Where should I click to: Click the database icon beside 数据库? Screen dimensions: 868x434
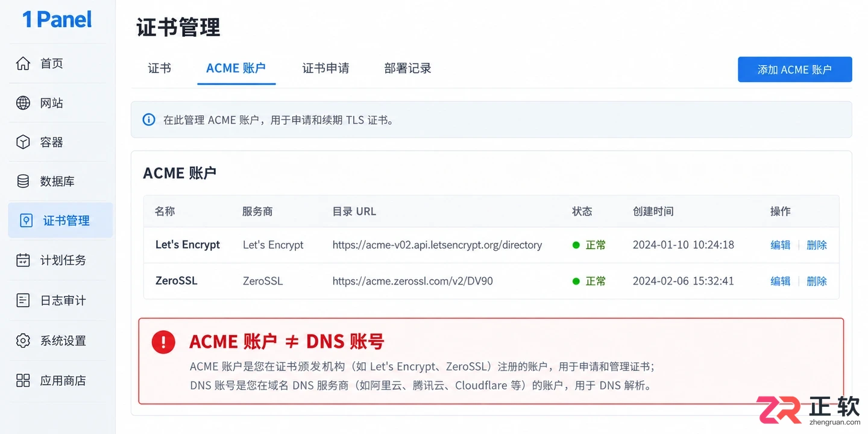(23, 181)
